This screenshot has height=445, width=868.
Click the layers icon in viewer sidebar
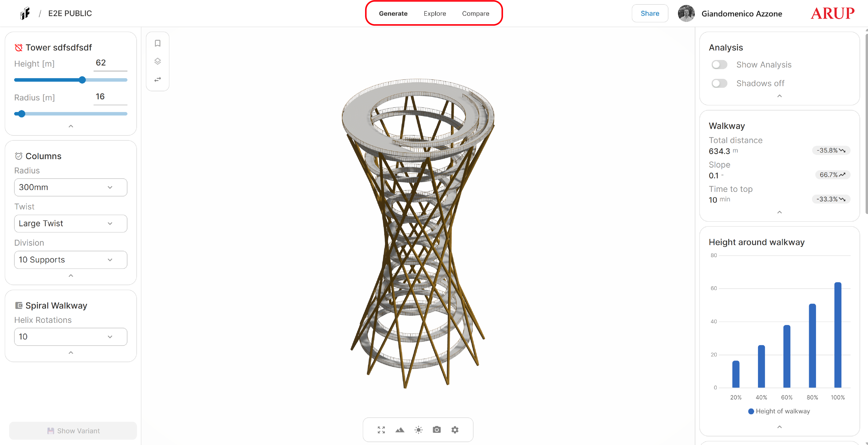coord(157,61)
